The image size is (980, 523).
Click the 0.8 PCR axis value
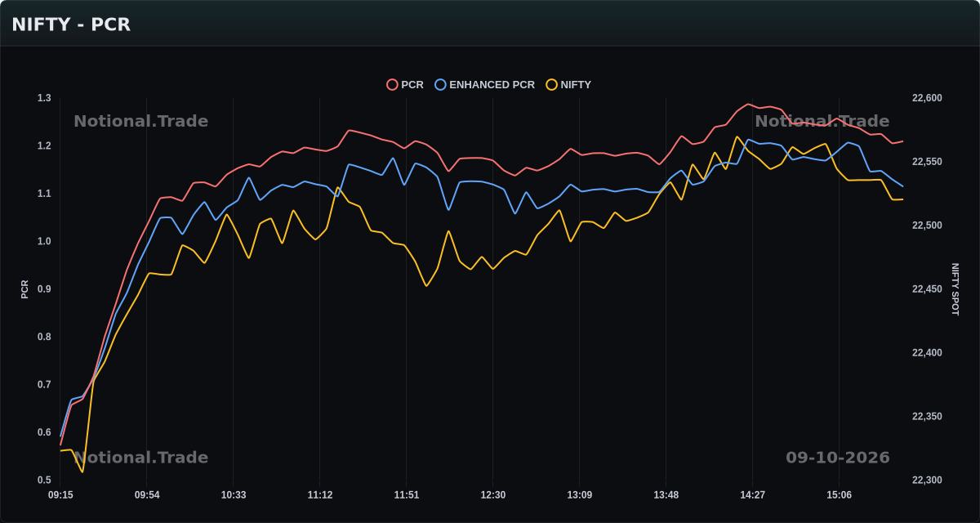44,337
